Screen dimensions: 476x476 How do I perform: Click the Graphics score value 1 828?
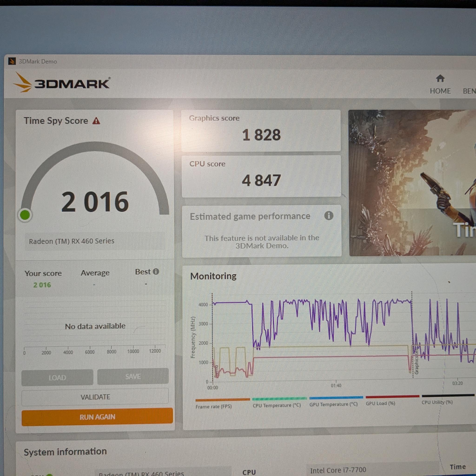261,135
